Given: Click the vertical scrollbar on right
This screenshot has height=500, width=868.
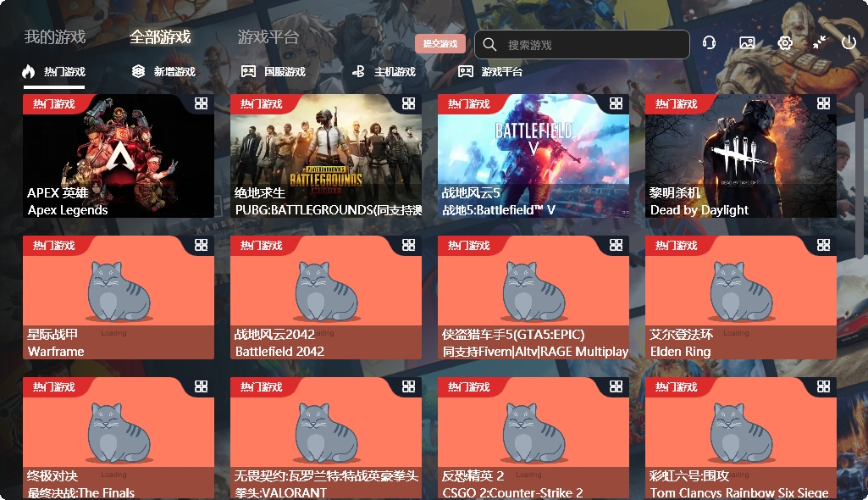Looking at the screenshot, I should tap(860, 177).
